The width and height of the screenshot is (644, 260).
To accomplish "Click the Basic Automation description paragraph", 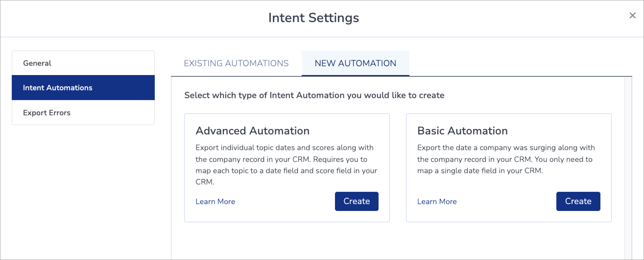I will click(506, 159).
